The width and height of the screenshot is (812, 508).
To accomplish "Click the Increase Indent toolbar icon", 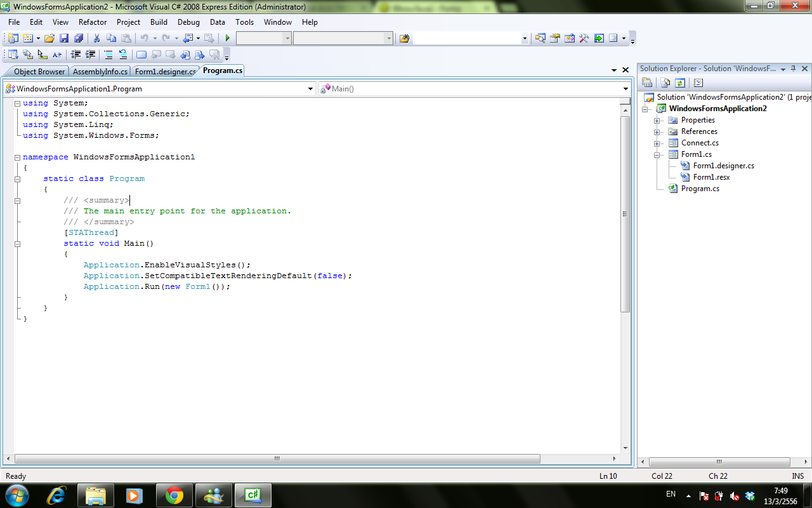I will pyautogui.click(x=91, y=55).
